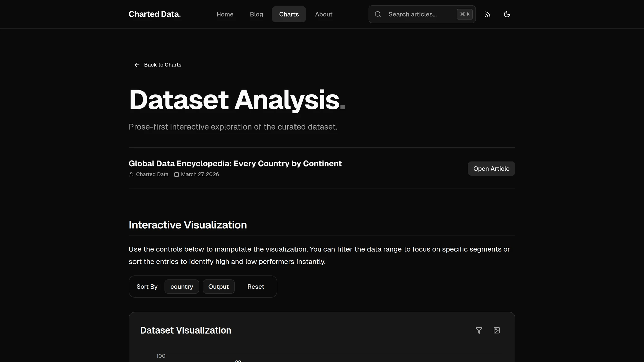Viewport: 644px width, 362px height.
Task: Click the Open Article button
Action: 491,169
